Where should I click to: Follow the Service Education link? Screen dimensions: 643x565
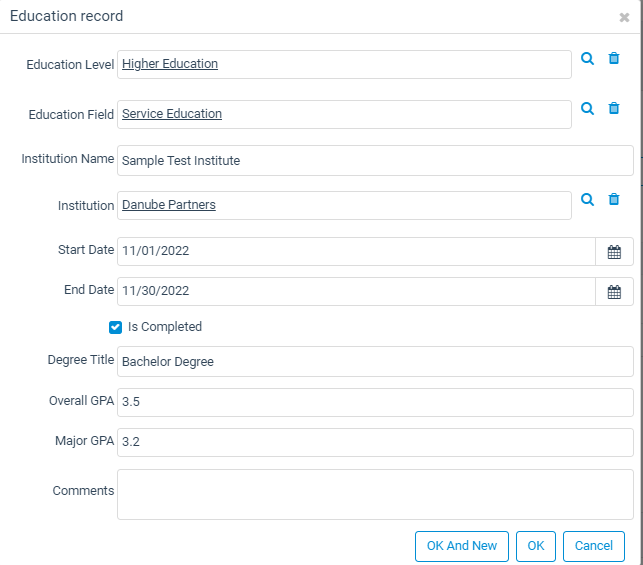172,114
